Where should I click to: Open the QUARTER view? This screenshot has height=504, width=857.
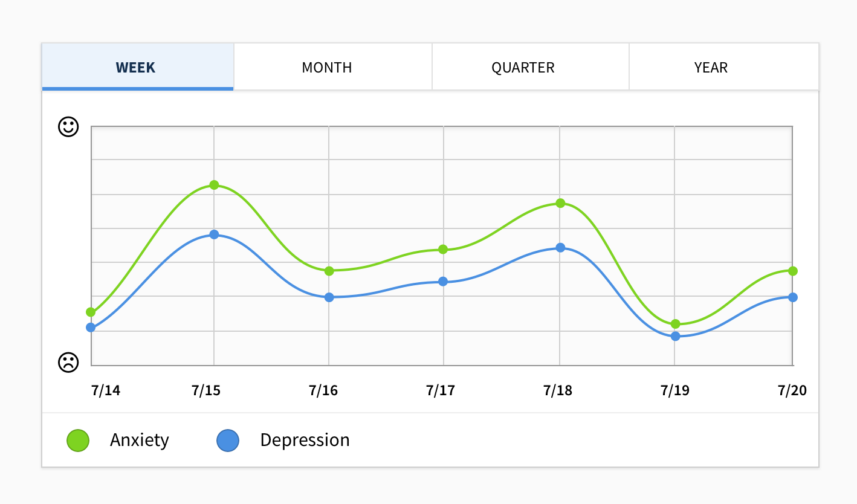523,67
